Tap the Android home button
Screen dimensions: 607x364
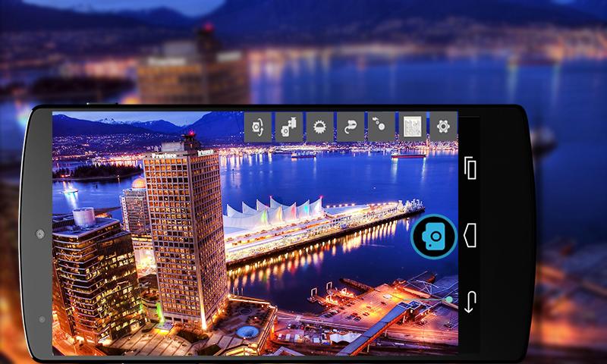point(470,235)
